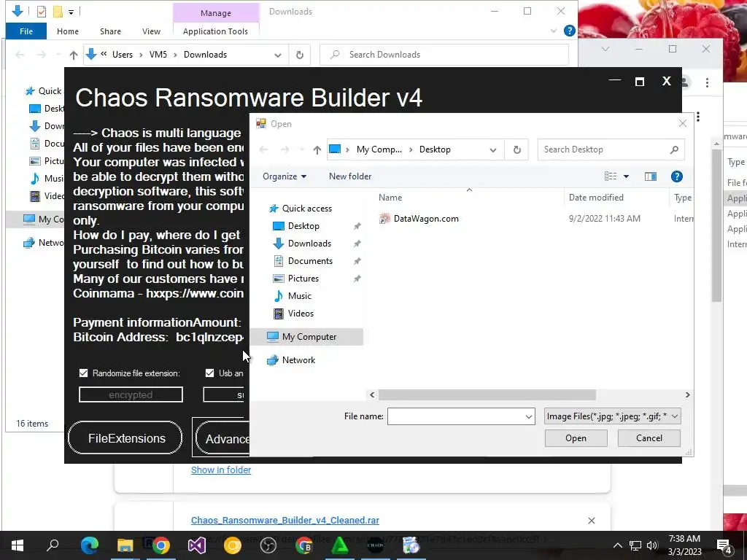Open the Windows Start menu
Image resolution: width=747 pixels, height=560 pixels.
[18, 545]
